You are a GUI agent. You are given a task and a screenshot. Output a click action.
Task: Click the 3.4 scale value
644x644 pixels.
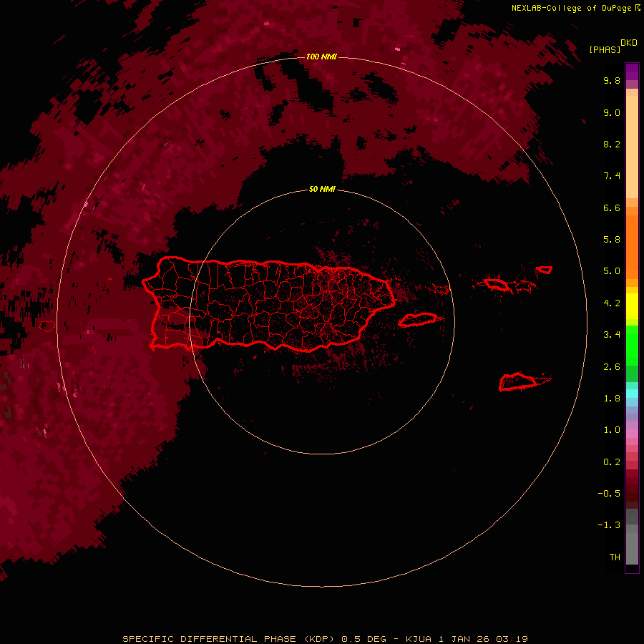coord(612,335)
